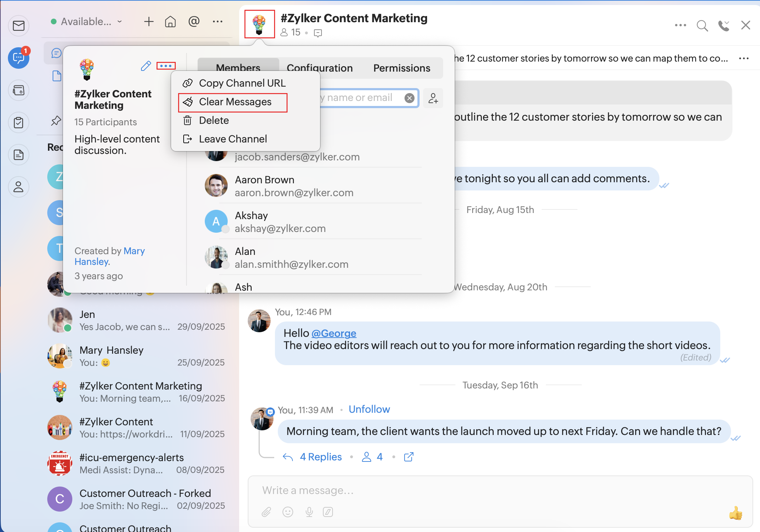Click the Unfollow link
760x532 pixels.
pos(369,409)
